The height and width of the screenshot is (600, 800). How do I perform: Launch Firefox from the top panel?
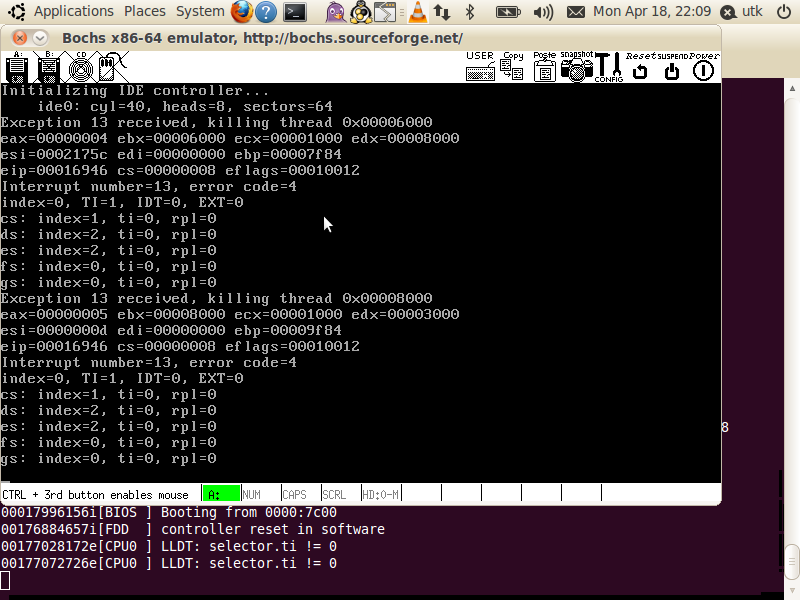242,11
